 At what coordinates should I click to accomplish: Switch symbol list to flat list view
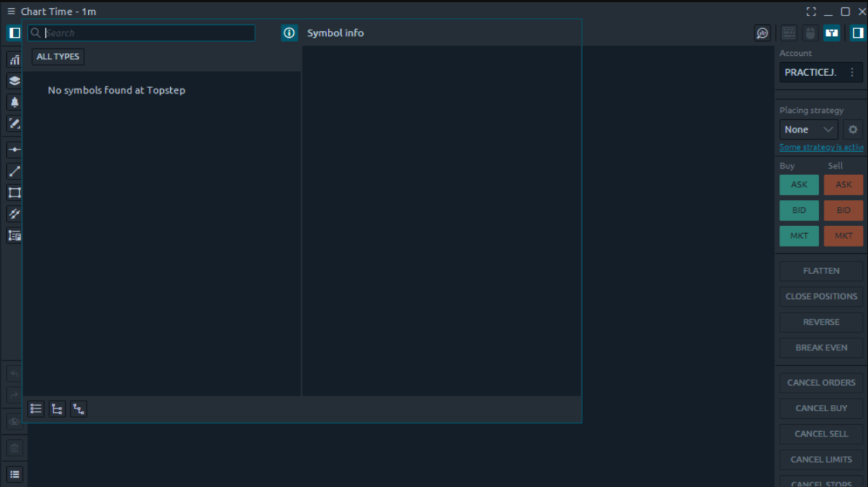pos(36,409)
